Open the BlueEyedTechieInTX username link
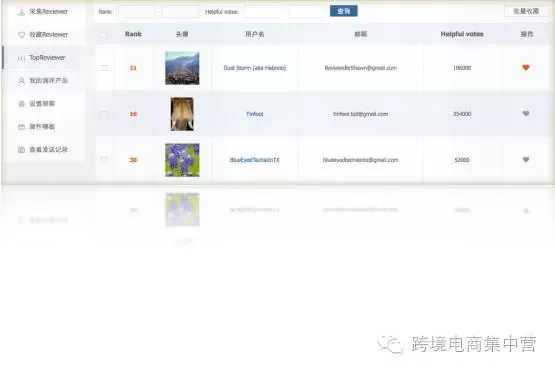Image resolution: width=555 pixels, height=371 pixels. coord(254,160)
